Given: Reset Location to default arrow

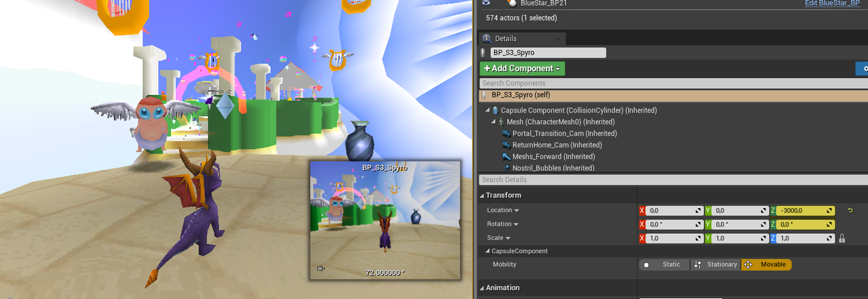Looking at the screenshot, I should tap(850, 211).
